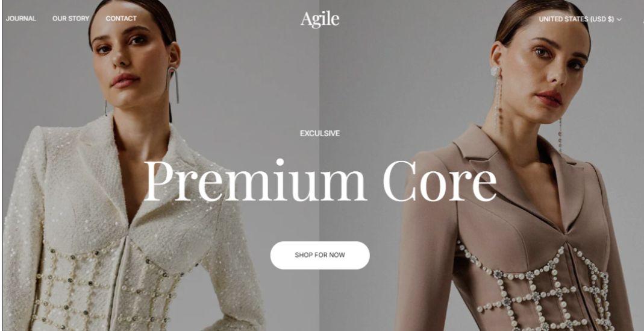Open the Contact page link
The width and height of the screenshot is (644, 331).
(x=121, y=19)
